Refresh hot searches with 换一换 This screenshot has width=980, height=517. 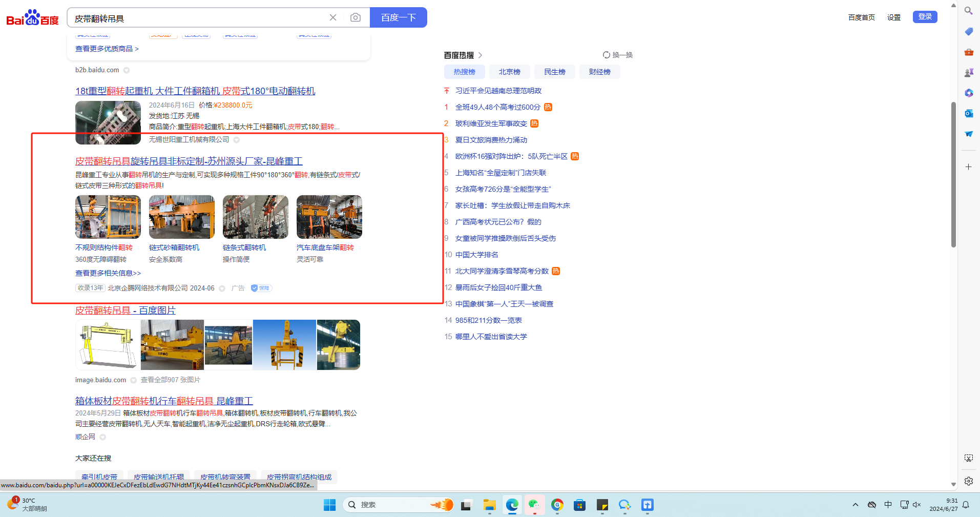618,55
